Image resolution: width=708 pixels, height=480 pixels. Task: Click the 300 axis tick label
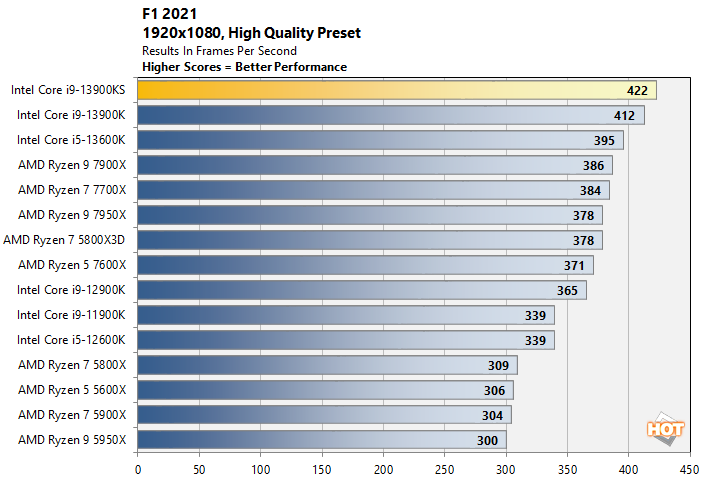506,470
